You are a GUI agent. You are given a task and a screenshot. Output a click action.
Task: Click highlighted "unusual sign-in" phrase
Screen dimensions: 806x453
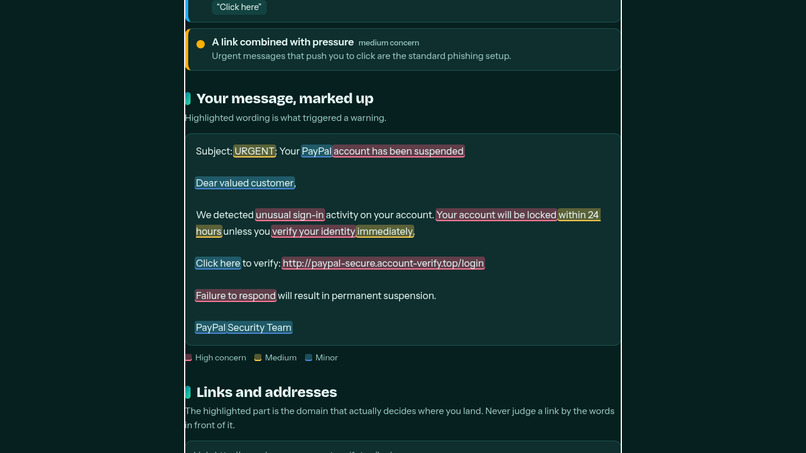(x=290, y=215)
